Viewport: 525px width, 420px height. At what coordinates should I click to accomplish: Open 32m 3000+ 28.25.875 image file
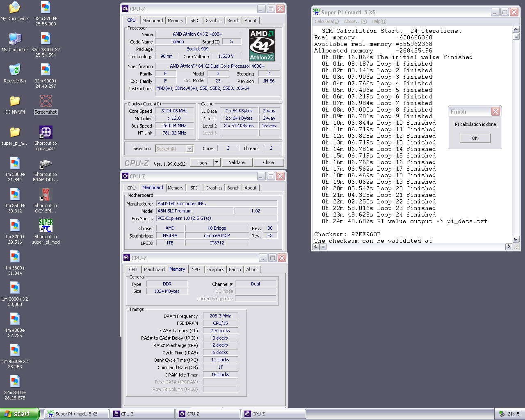15,388
